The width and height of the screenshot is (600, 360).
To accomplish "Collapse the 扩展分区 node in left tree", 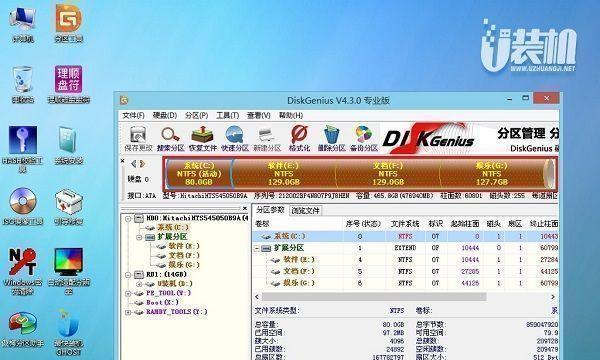I will click(139, 237).
